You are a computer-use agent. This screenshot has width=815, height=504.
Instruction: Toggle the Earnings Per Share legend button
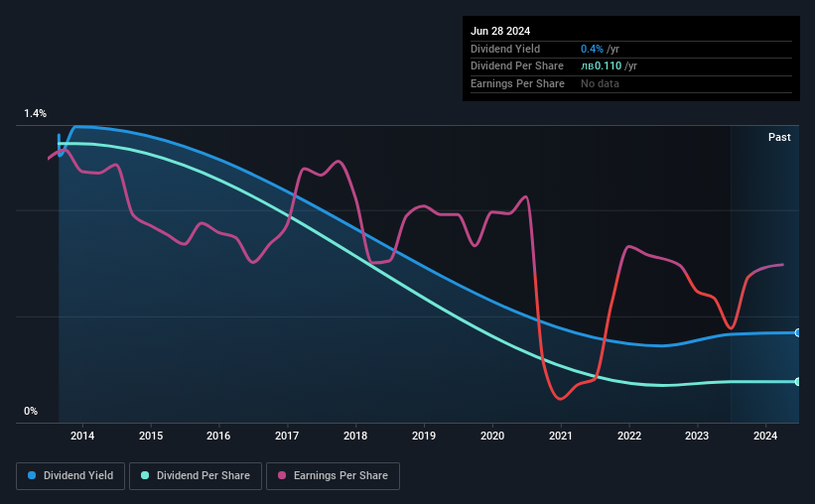333,476
